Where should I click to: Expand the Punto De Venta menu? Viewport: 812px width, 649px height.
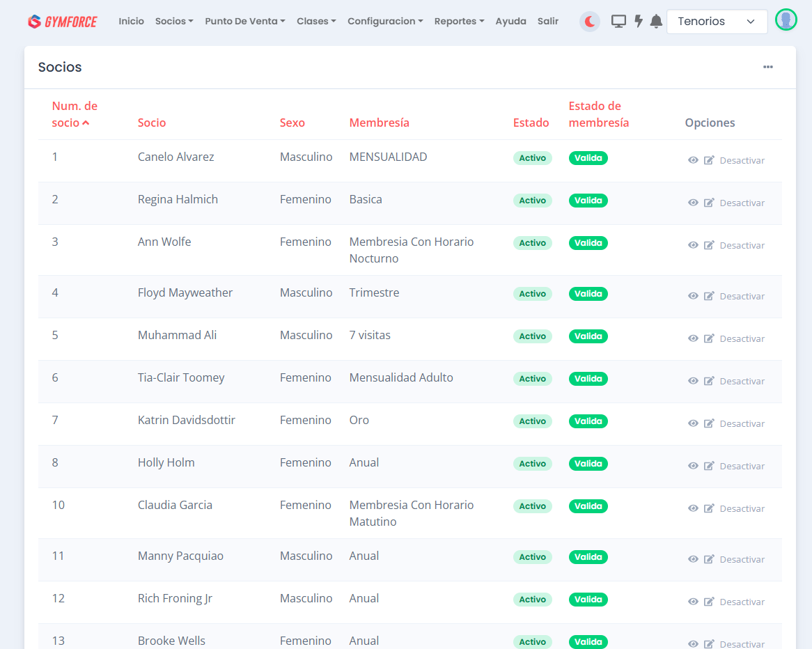coord(244,22)
